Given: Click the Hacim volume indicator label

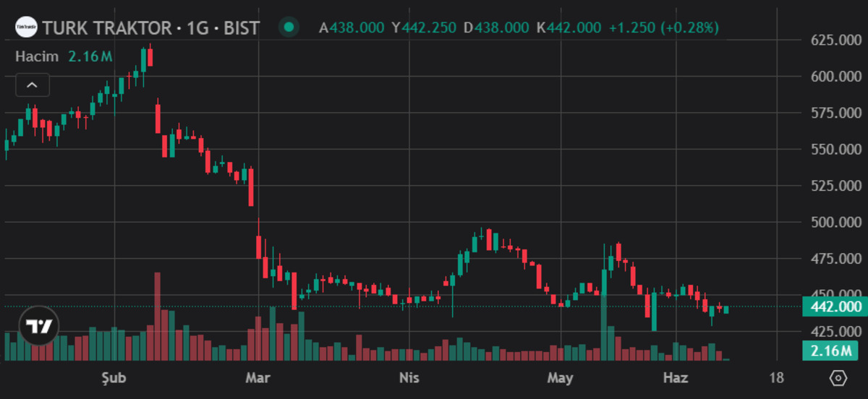Looking at the screenshot, I should (37, 56).
